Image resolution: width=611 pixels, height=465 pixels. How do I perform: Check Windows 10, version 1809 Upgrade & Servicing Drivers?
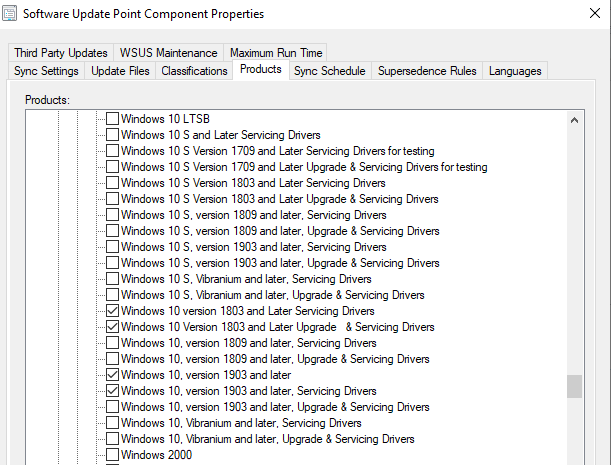point(113,358)
